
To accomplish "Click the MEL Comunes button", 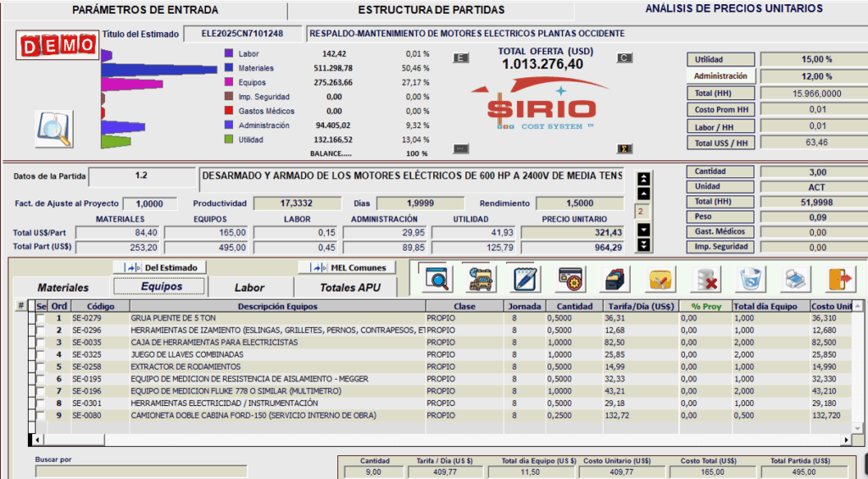I will pyautogui.click(x=348, y=267).
